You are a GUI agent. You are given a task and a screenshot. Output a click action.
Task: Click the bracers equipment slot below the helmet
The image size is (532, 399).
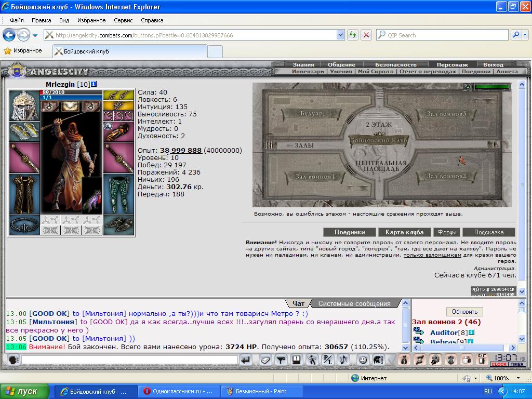(x=24, y=131)
